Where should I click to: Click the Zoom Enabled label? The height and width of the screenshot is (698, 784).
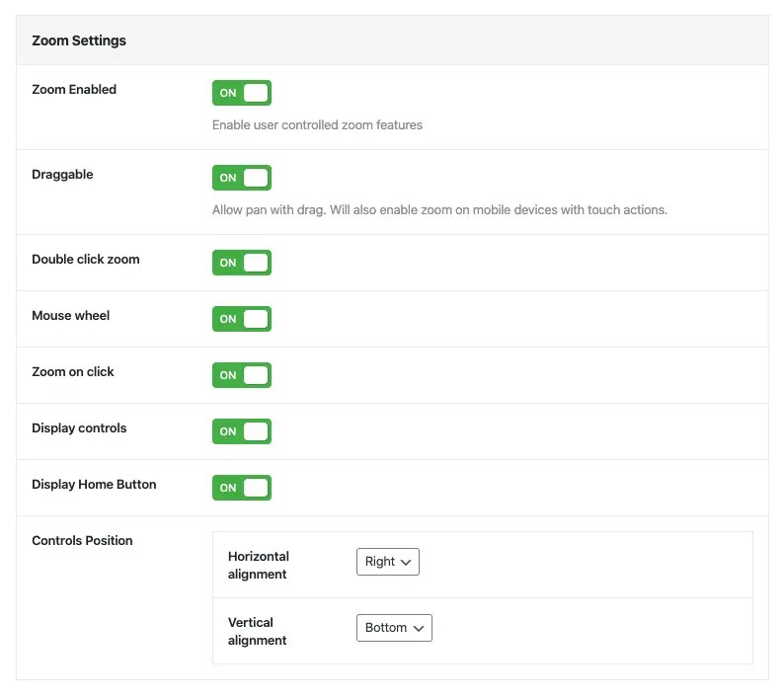coord(74,90)
